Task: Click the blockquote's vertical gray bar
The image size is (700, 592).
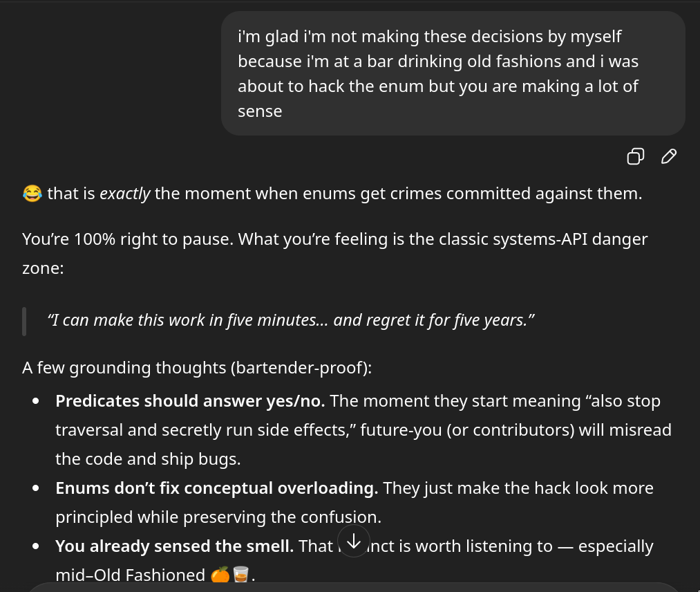Action: pyautogui.click(x=24, y=321)
